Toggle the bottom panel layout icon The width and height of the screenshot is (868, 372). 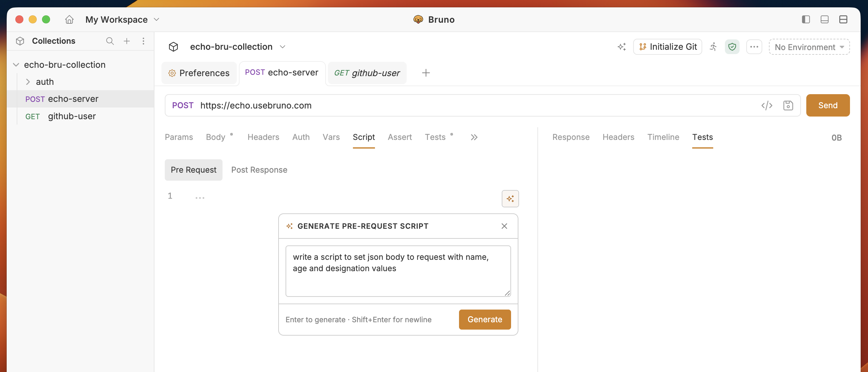point(825,20)
